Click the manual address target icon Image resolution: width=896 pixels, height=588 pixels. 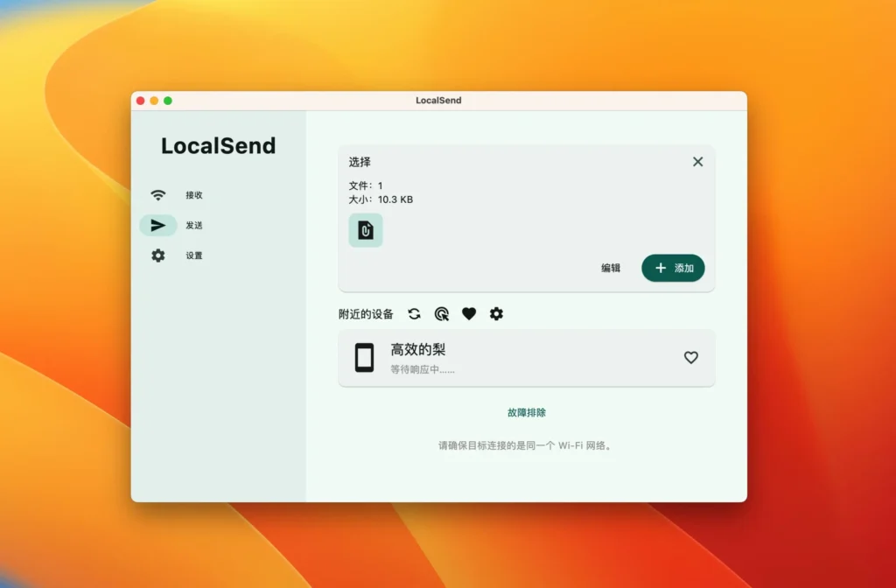point(442,314)
